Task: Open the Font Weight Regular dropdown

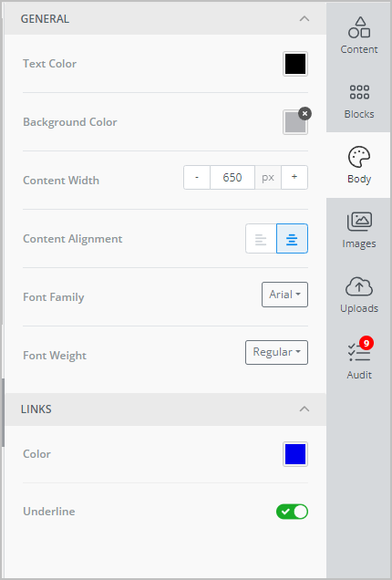Action: pos(276,352)
